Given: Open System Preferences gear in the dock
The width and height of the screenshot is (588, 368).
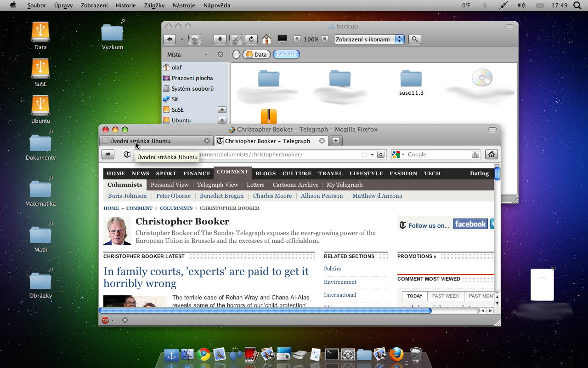Looking at the screenshot, I should point(348,354).
